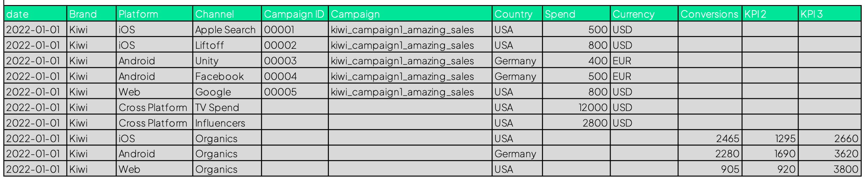Select the "Unity" channel cell

pos(227,61)
